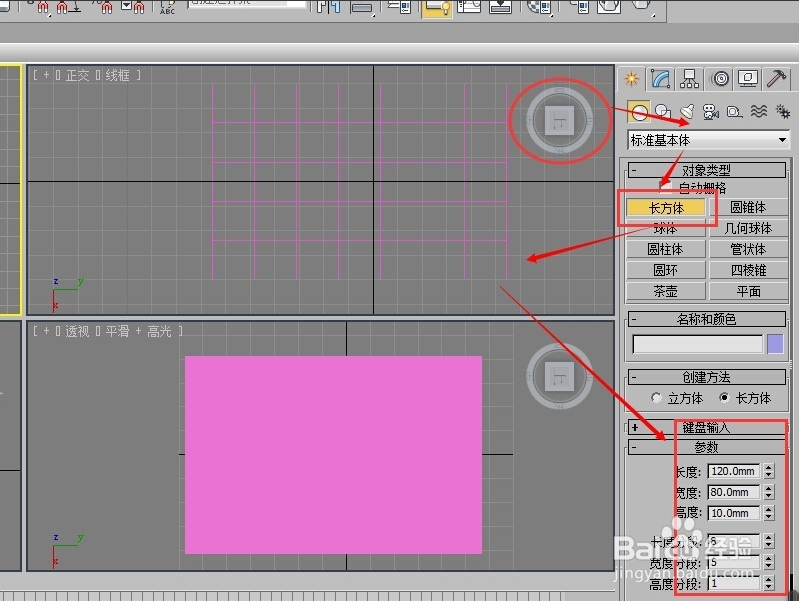Select the Systems gears icon
This screenshot has width=799, height=601.
tap(782, 111)
